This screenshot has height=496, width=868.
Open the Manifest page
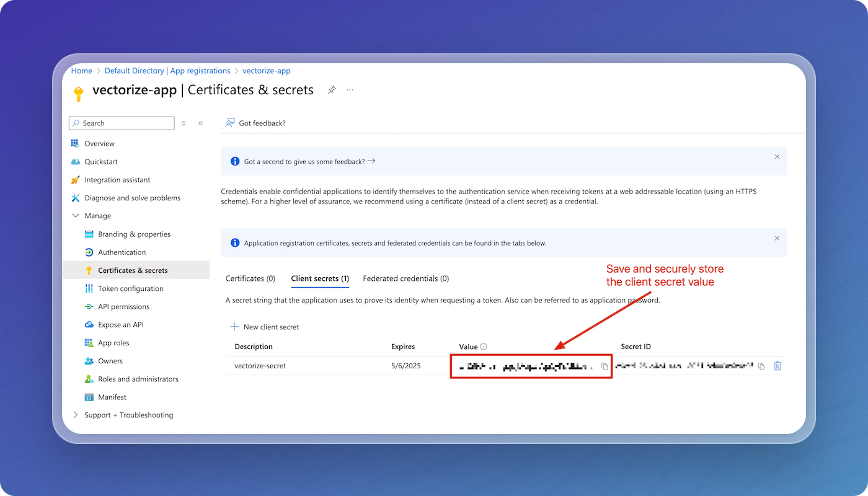[x=112, y=397]
